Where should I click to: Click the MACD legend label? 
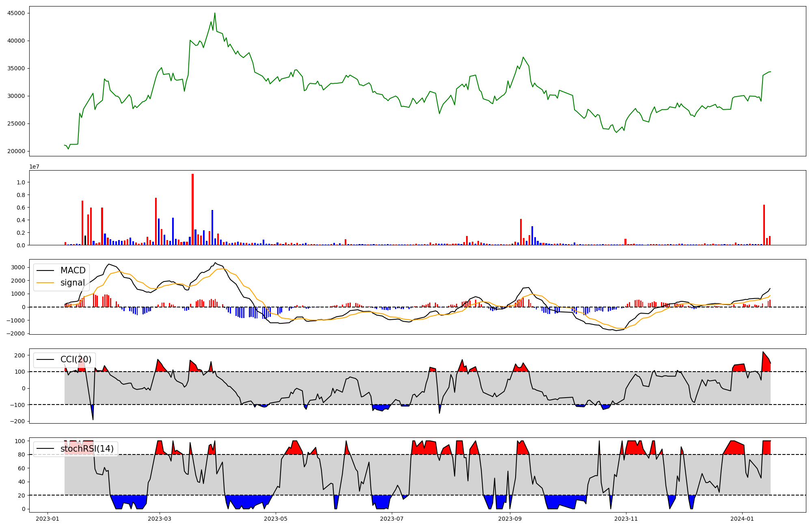pyautogui.click(x=73, y=270)
